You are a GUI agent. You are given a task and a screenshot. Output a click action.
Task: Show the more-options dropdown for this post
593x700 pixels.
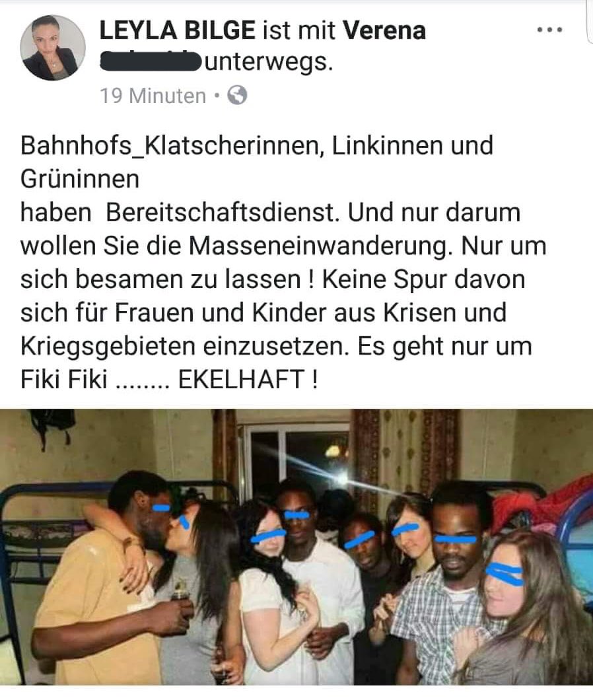(x=549, y=30)
